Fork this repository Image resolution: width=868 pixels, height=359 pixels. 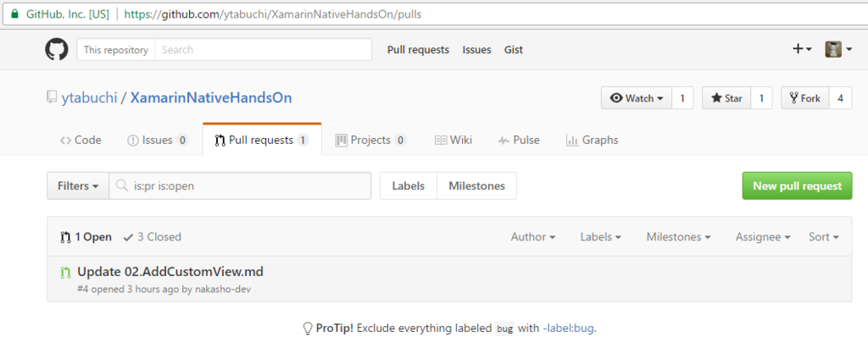pyautogui.click(x=805, y=98)
